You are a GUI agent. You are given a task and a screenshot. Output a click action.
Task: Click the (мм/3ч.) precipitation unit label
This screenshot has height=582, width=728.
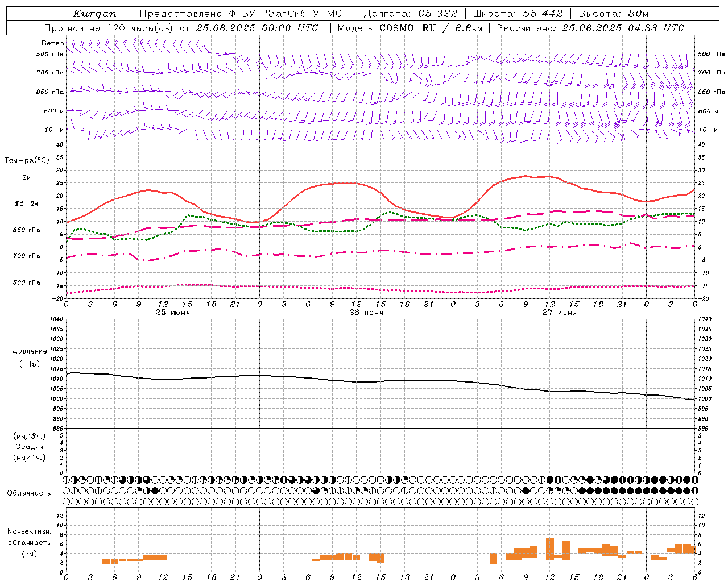tap(30, 436)
